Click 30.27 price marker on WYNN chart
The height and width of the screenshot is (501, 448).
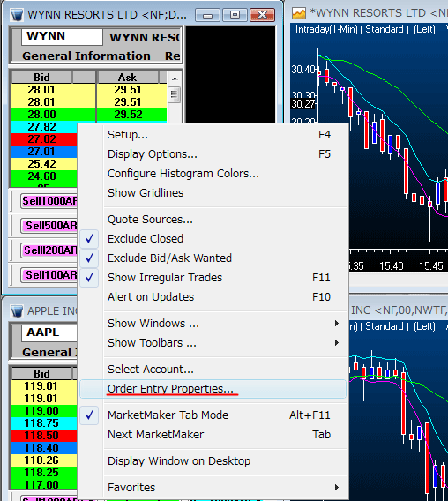click(303, 104)
